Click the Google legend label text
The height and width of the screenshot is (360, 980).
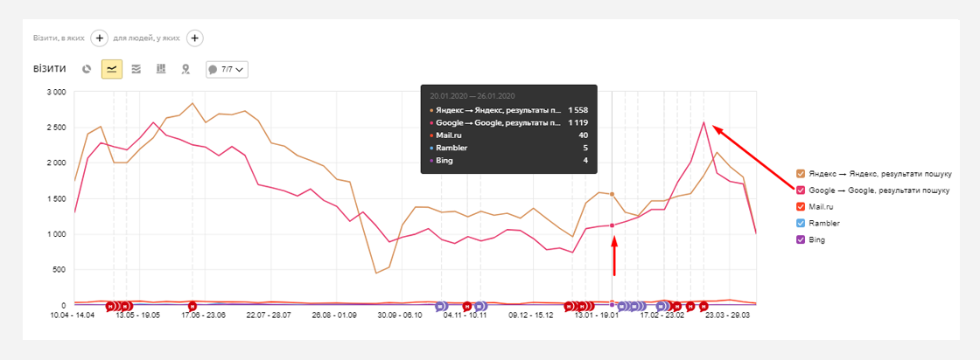coord(879,190)
